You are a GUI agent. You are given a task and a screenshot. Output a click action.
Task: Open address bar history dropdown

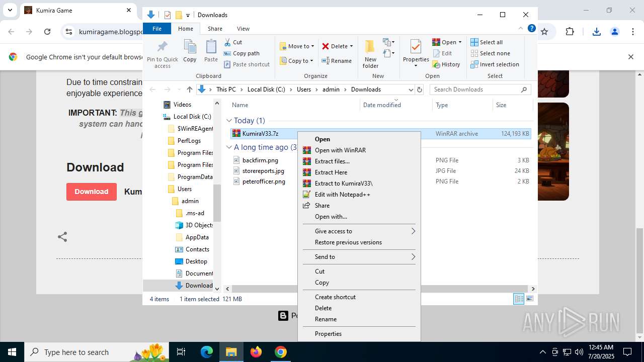pyautogui.click(x=411, y=89)
